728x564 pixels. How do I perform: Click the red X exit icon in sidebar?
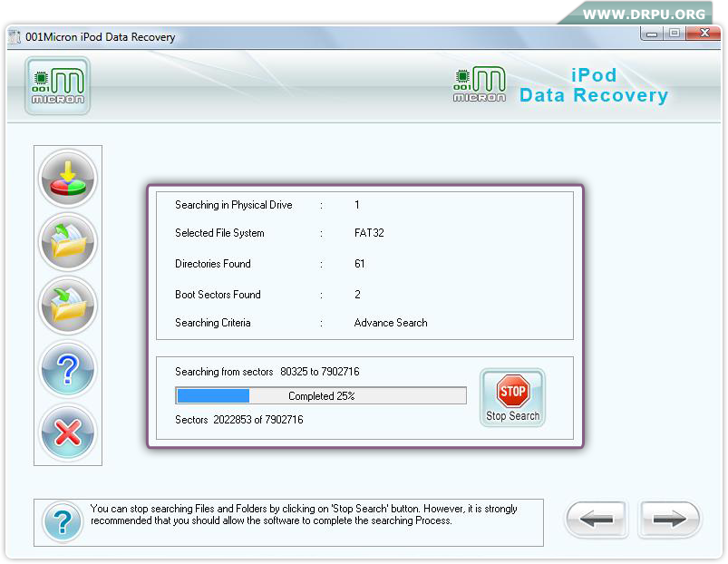[68, 433]
